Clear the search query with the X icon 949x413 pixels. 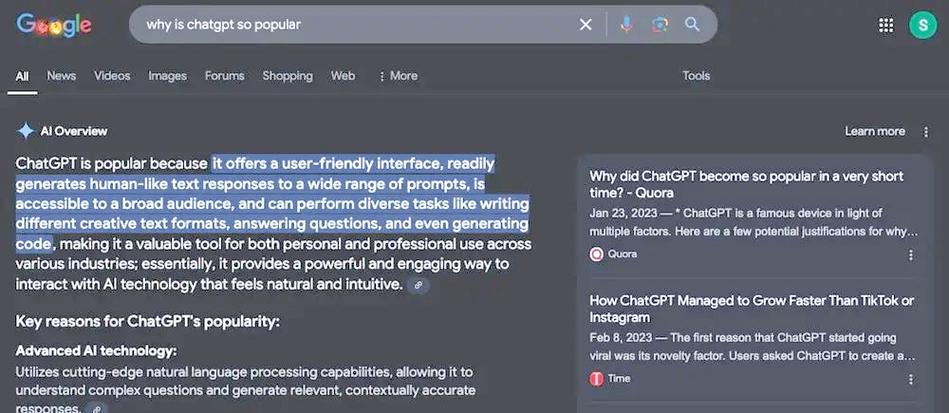pos(585,25)
